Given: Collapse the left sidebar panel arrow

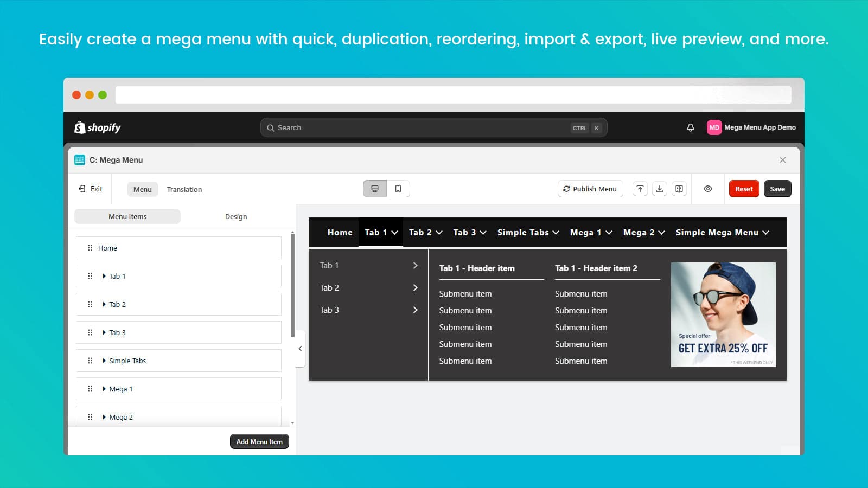Looking at the screenshot, I should (300, 349).
